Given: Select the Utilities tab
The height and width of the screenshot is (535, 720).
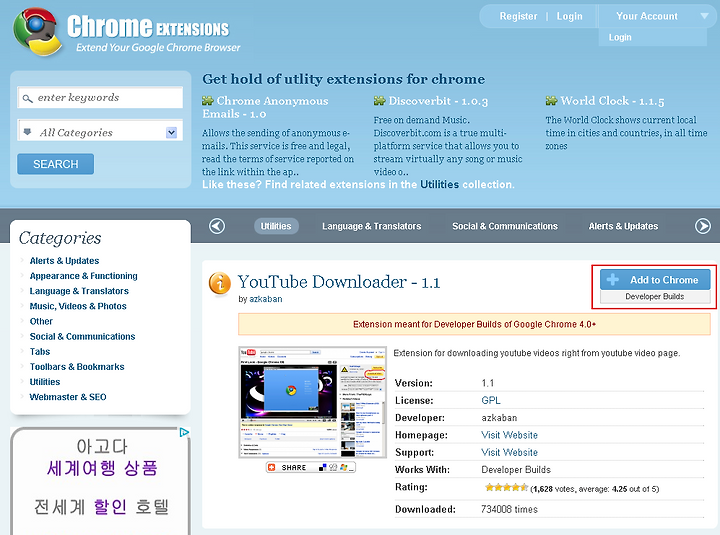Looking at the screenshot, I should pyautogui.click(x=276, y=226).
